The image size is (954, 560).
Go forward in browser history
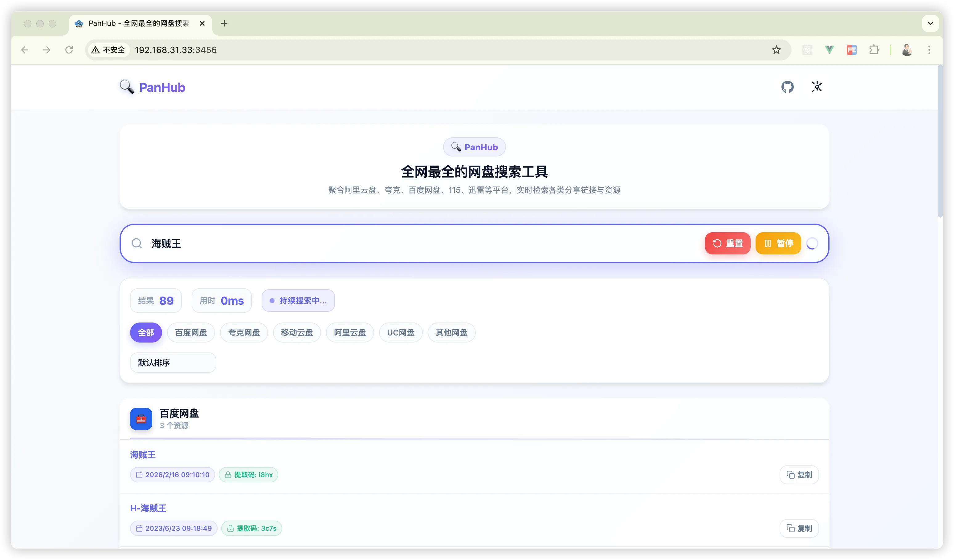(x=47, y=50)
